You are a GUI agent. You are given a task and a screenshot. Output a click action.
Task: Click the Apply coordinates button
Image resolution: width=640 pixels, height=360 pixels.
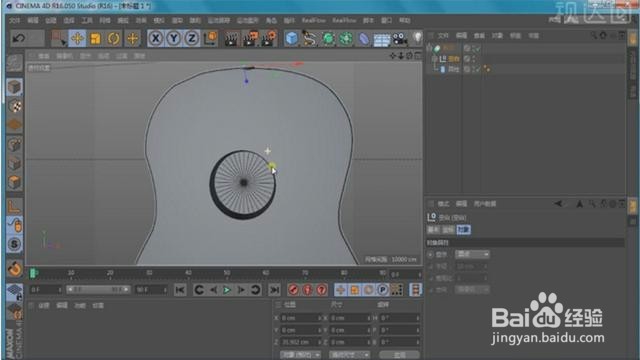[399, 354]
